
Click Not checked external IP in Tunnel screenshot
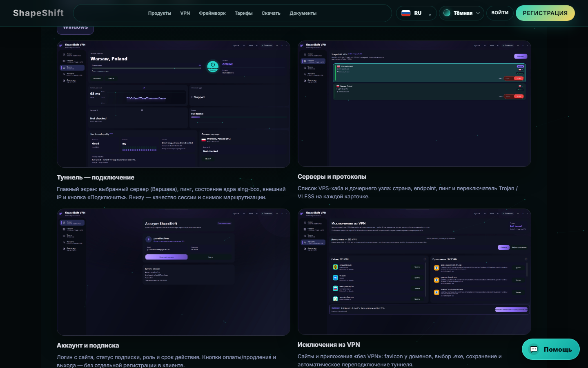pyautogui.click(x=98, y=119)
